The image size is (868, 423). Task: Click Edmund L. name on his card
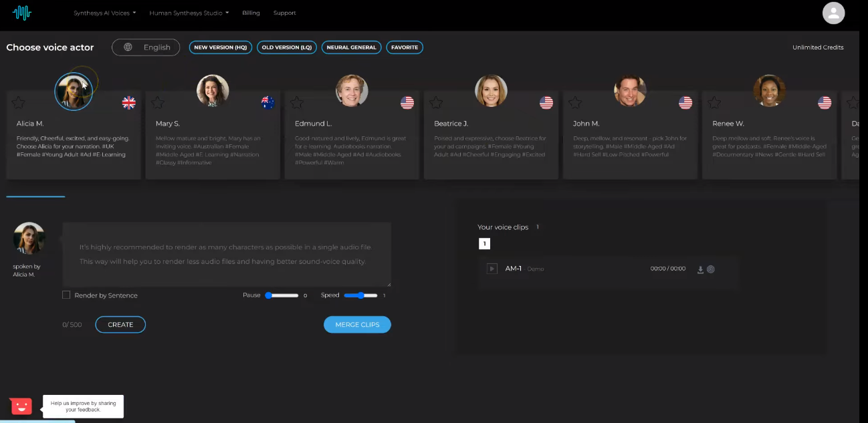(x=313, y=124)
